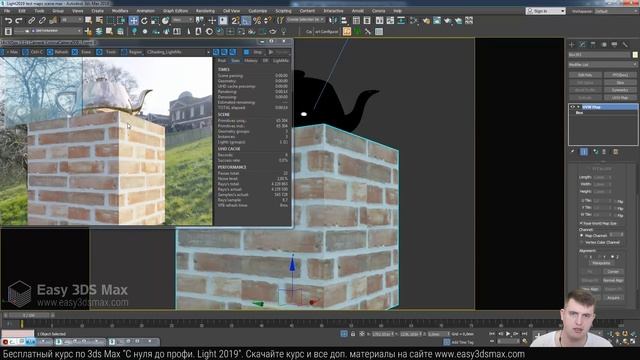Image resolution: width=640 pixels, height=360 pixels.
Task: Open the Rendering menu
Action: coord(205,11)
